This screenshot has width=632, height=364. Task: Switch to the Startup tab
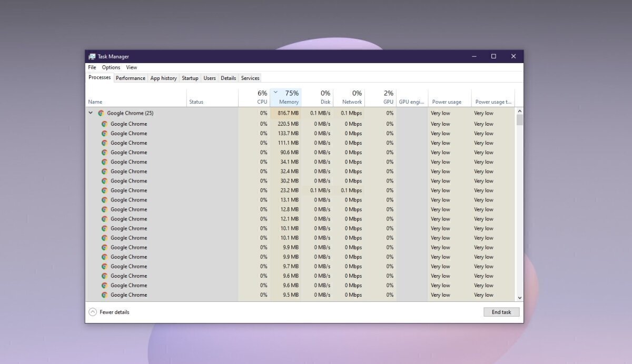(x=190, y=78)
